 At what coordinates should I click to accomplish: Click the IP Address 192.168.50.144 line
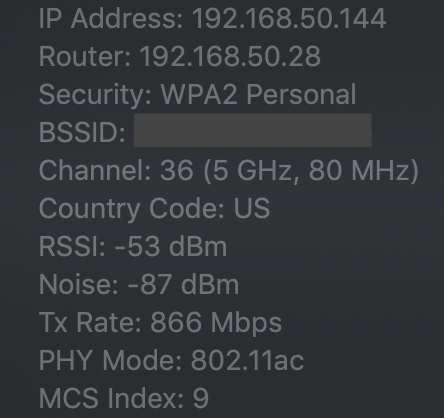point(212,18)
